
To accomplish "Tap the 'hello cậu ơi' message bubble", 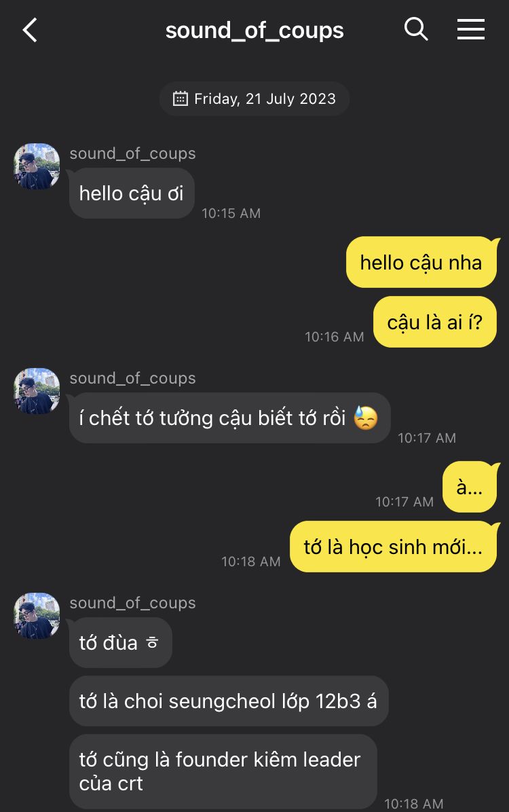I will click(132, 193).
